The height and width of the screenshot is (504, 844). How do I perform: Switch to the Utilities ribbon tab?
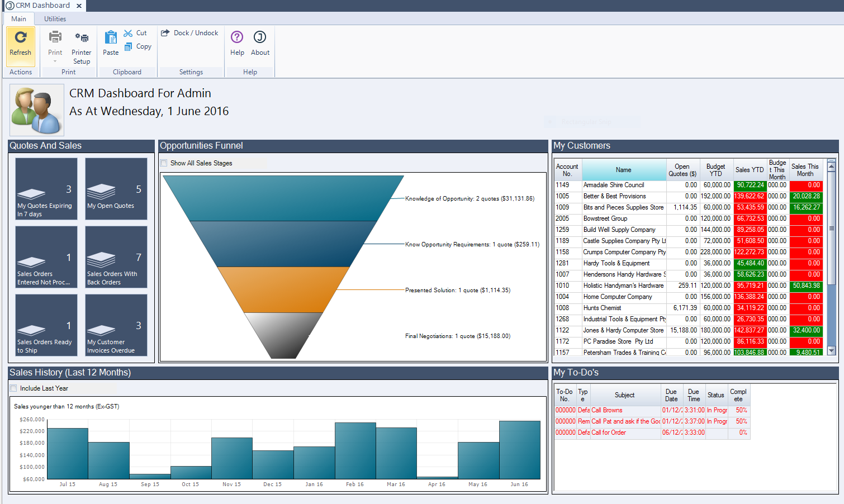[x=55, y=19]
